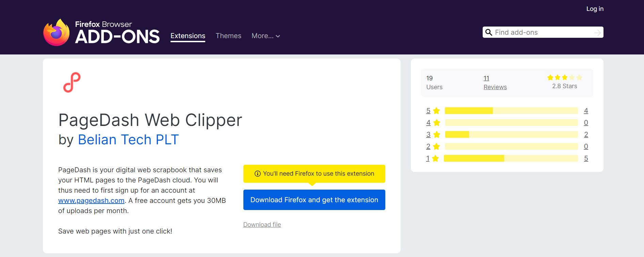The height and width of the screenshot is (257, 644).
Task: Click the 19 Users statistic
Action: click(434, 83)
